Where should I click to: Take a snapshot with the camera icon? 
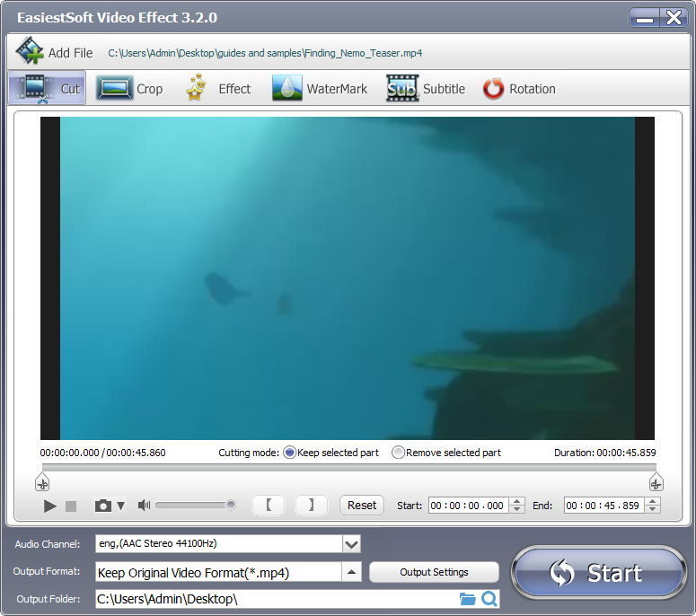[x=103, y=506]
